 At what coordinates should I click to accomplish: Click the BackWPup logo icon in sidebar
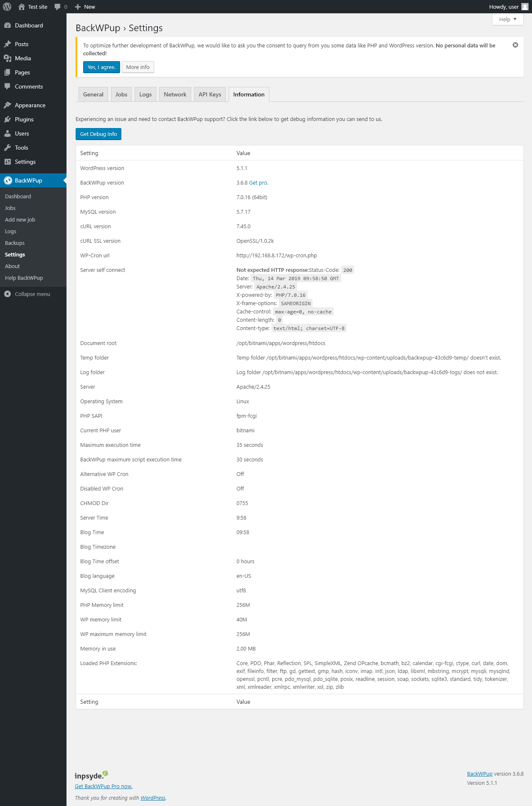coord(8,180)
